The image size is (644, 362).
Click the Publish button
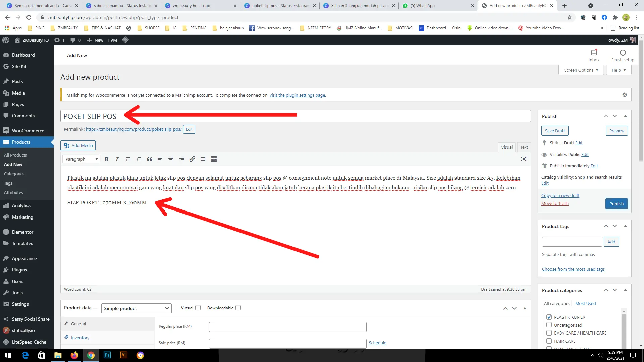pos(616,204)
